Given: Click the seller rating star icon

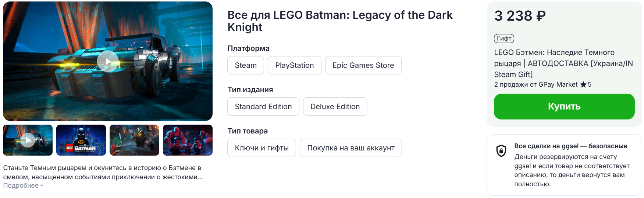Looking at the screenshot, I should point(583,84).
